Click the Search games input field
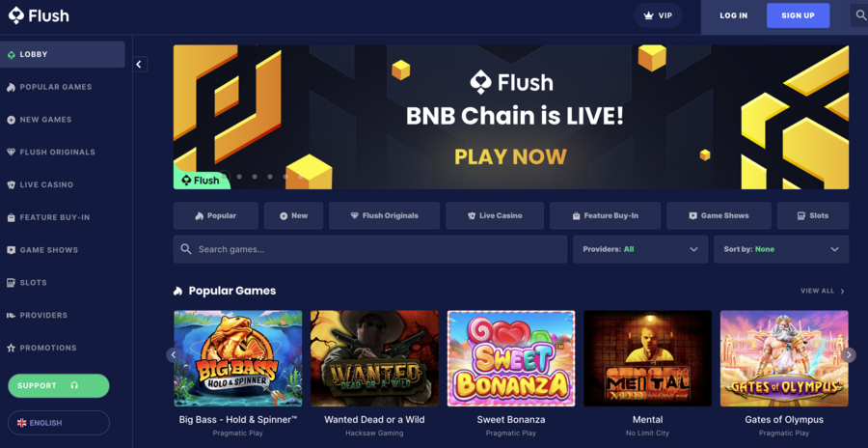The height and width of the screenshot is (448, 868). 369,249
